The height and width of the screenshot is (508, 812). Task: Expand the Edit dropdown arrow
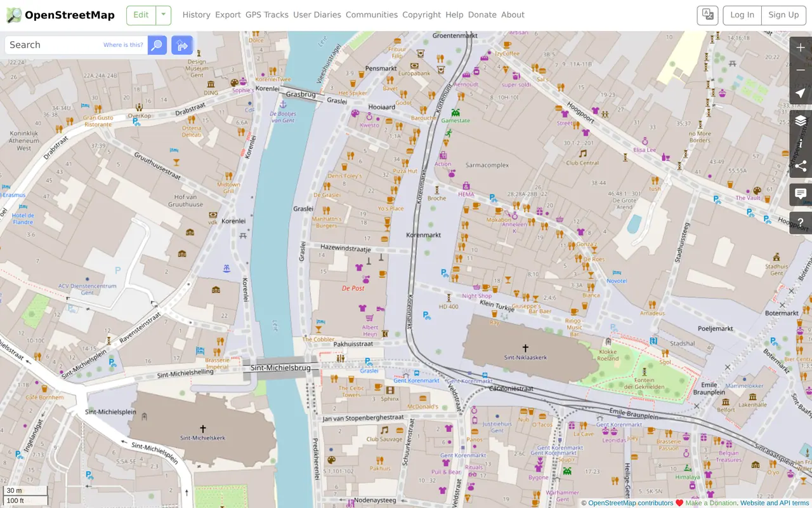click(164, 15)
